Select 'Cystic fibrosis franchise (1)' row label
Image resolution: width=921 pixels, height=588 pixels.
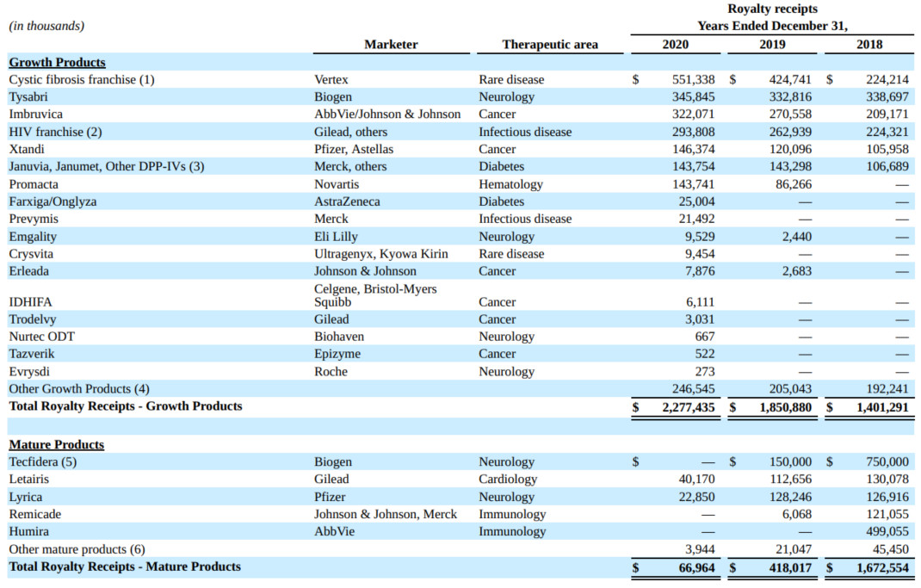pyautogui.click(x=82, y=79)
